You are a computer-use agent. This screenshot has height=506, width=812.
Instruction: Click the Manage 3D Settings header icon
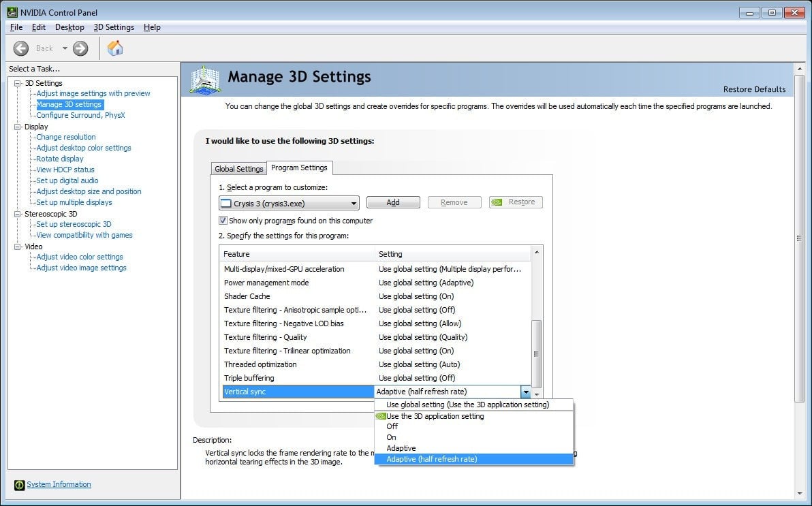click(205, 79)
